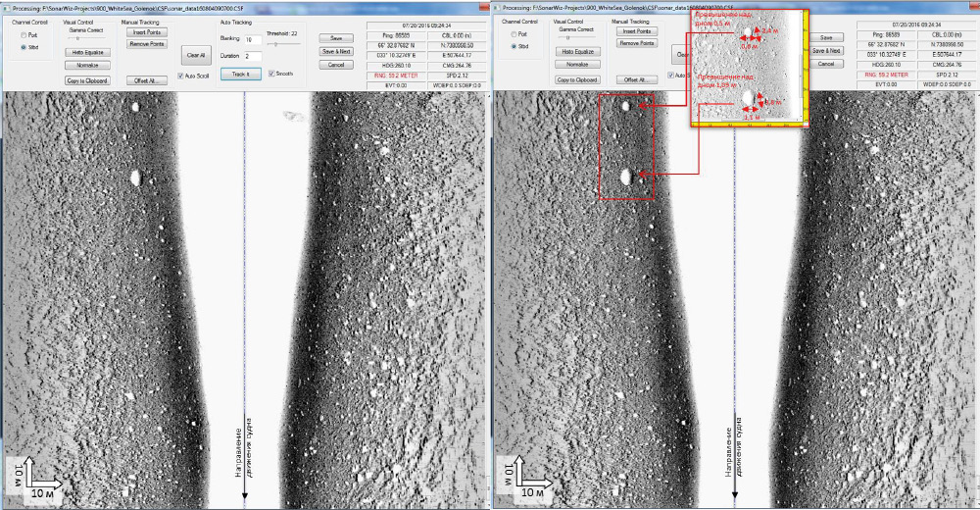Click the red RNG: 59.2 METER field in left window

coord(396,76)
